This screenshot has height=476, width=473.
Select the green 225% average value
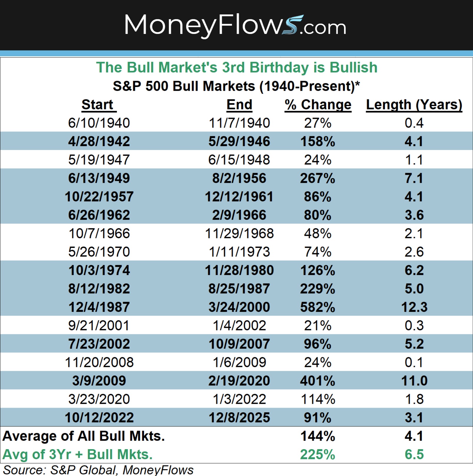(x=317, y=454)
